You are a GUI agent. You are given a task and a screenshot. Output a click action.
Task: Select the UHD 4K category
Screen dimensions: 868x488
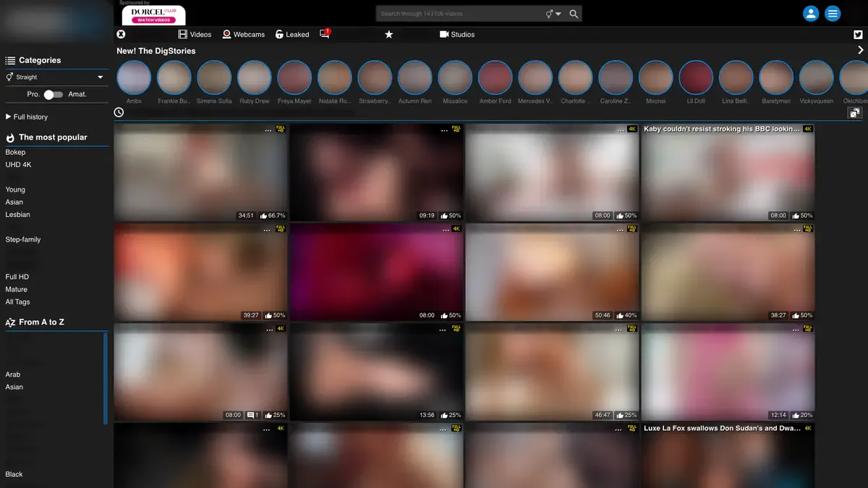(x=18, y=165)
